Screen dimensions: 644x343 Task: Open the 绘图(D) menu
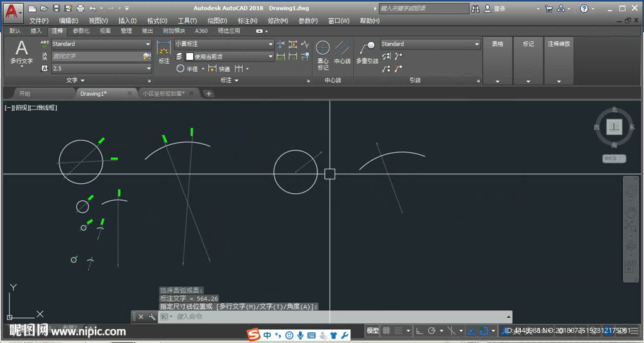click(x=217, y=21)
